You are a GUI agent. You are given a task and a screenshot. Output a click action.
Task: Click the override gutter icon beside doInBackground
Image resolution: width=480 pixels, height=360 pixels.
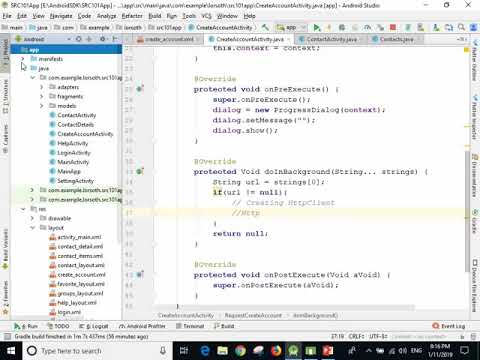(140, 171)
